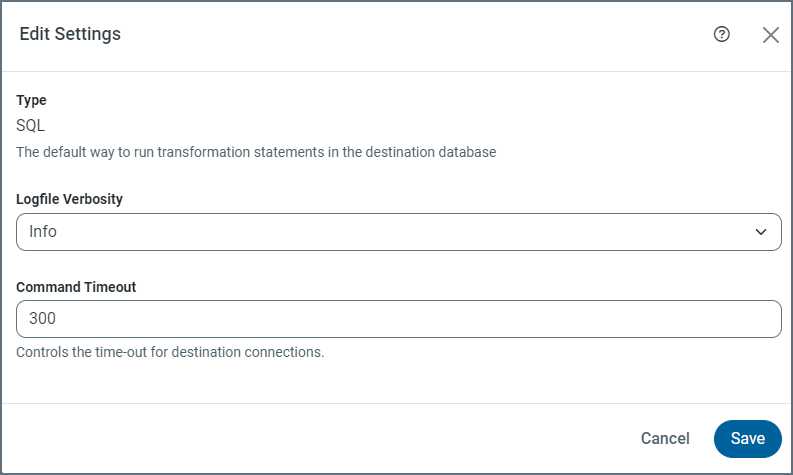Click the time-out hint below timeout field
Viewport: 793px width, 475px height.
coord(170,352)
